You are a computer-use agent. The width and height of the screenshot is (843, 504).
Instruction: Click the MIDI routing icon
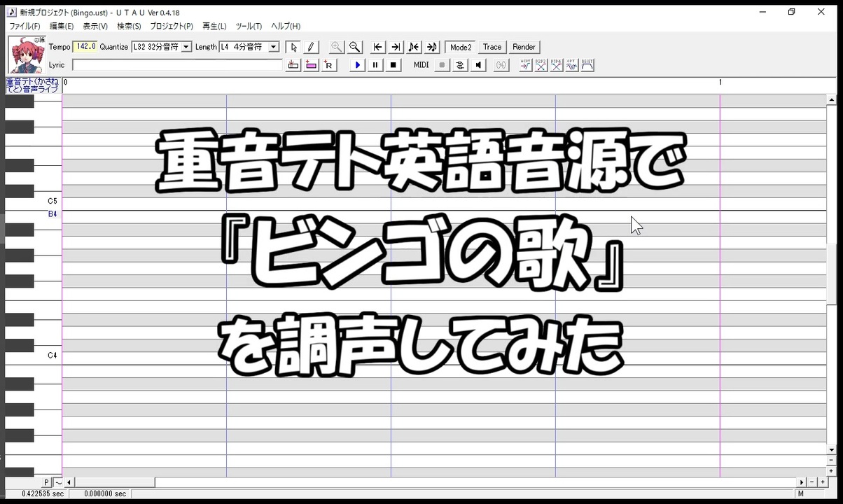460,65
